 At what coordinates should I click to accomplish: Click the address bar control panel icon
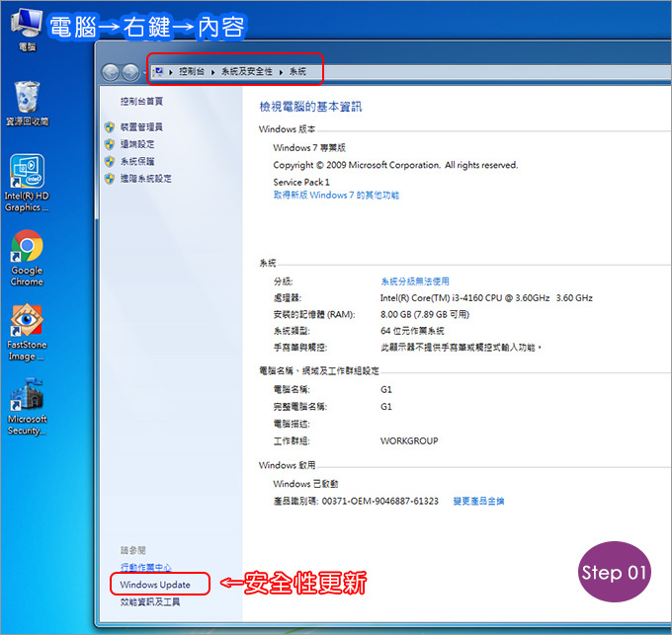pos(158,71)
